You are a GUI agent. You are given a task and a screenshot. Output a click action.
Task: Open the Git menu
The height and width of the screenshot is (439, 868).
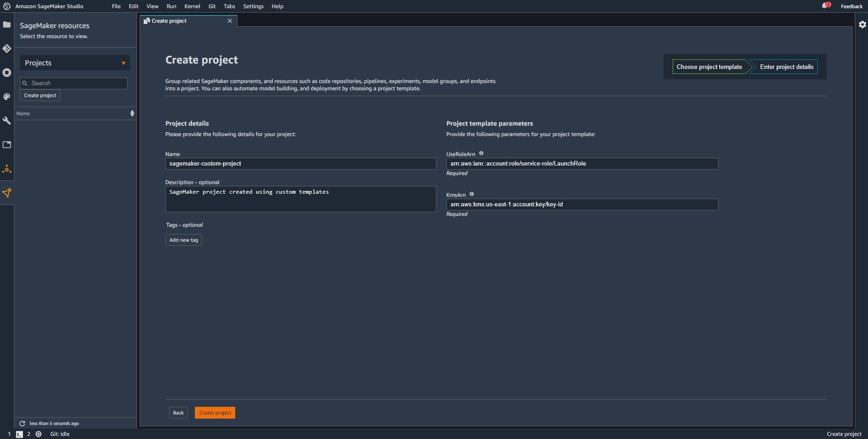coord(212,6)
